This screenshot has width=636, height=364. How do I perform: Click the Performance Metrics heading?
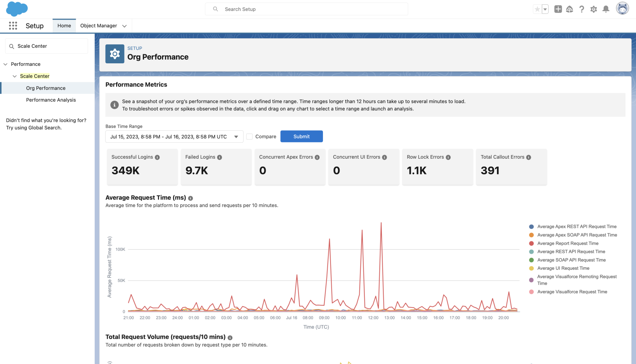tap(136, 84)
